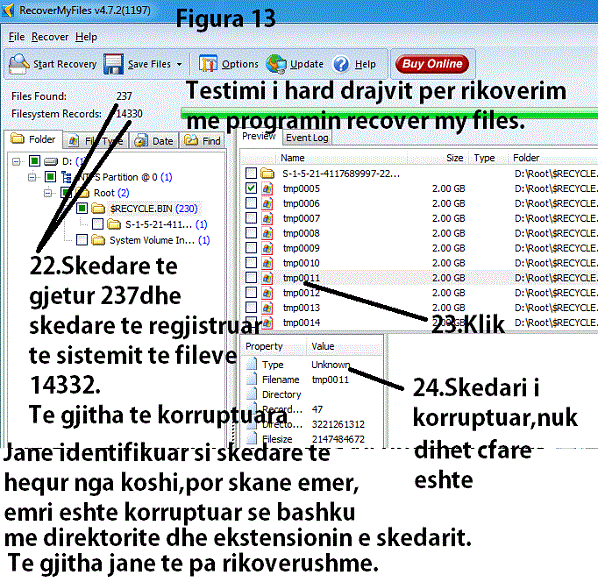The height and width of the screenshot is (582, 598).
Task: Click the Start Recovery magnifier icon
Action: click(19, 64)
